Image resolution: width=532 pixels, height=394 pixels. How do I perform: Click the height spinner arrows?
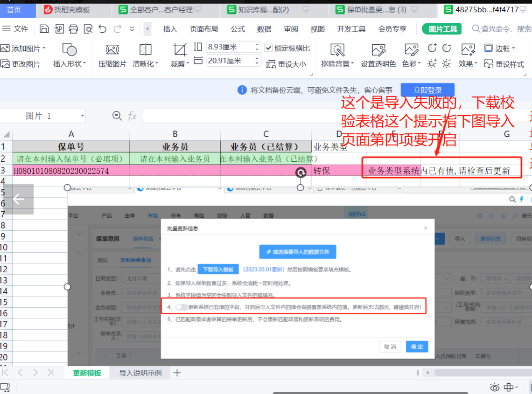(x=257, y=47)
